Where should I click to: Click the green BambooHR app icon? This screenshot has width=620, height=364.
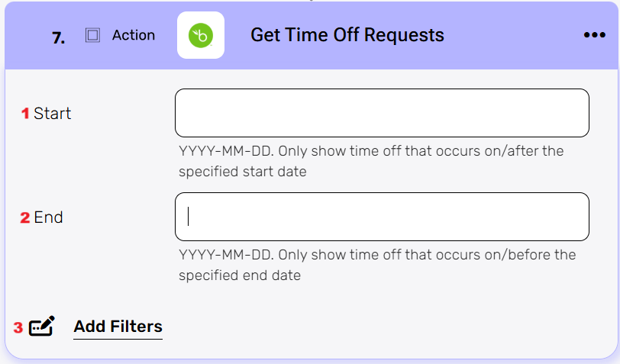pyautogui.click(x=200, y=35)
